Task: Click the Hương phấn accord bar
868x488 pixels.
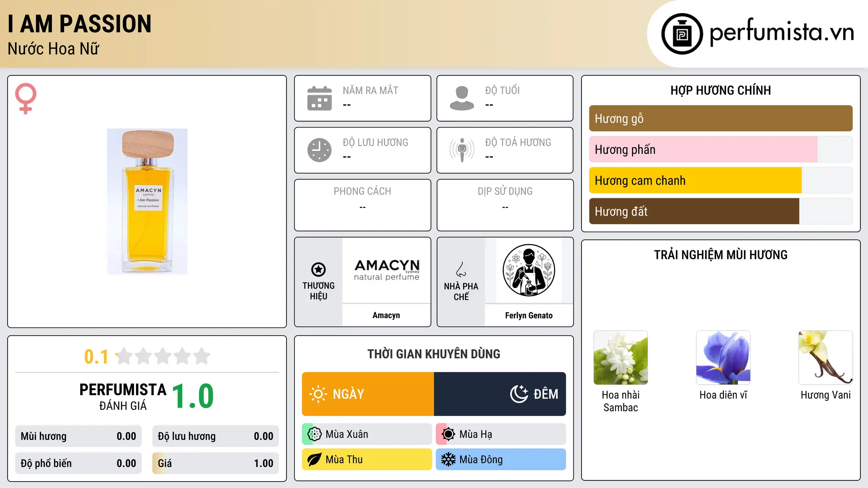Action: [x=721, y=150]
